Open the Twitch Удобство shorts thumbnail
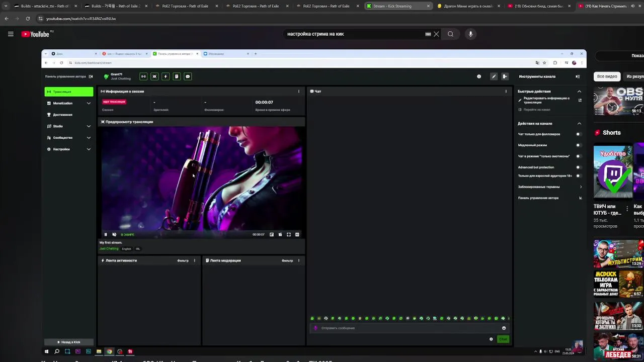This screenshot has height=362, width=644. pyautogui.click(x=613, y=172)
